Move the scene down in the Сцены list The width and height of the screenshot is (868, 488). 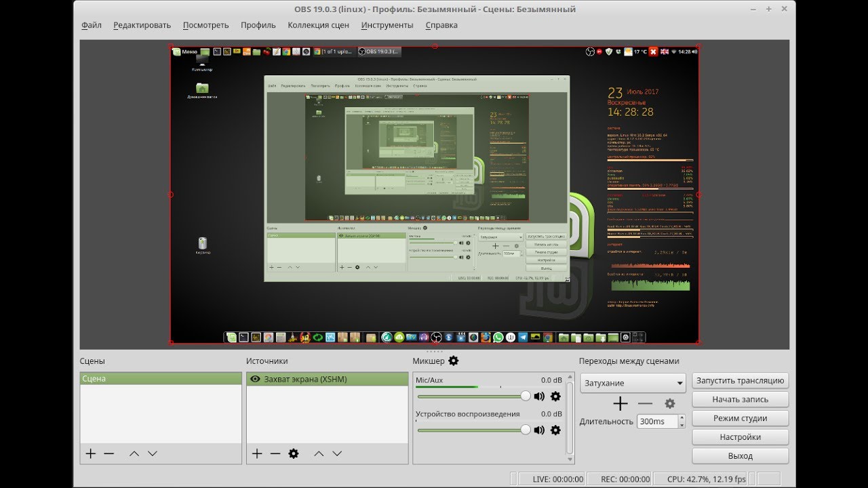(153, 453)
